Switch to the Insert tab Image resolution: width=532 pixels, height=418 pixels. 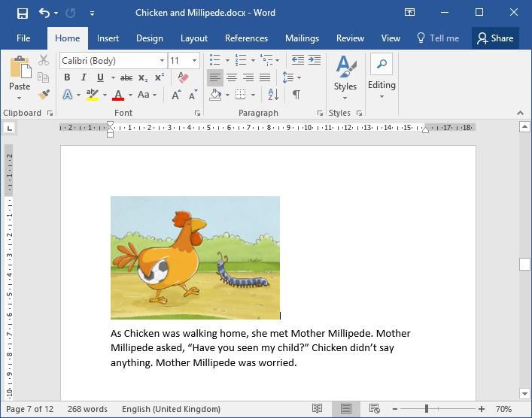click(x=108, y=38)
